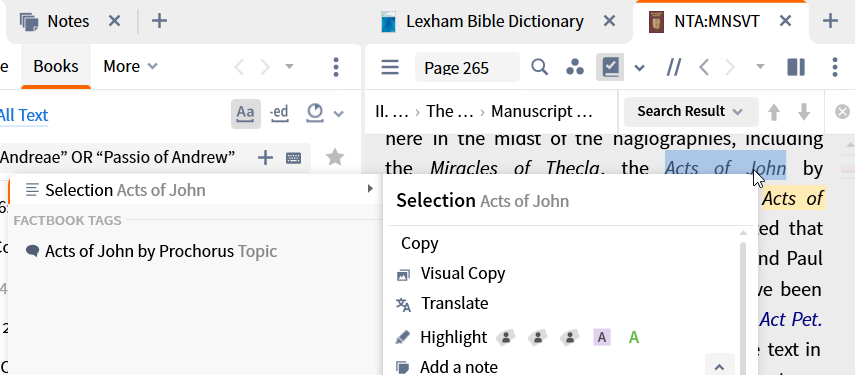Go back in search panel history
Image resolution: width=855 pixels, height=375 pixels.
[238, 67]
